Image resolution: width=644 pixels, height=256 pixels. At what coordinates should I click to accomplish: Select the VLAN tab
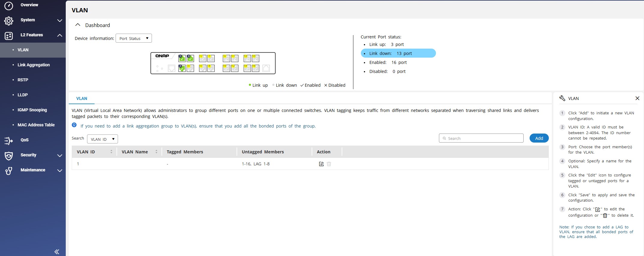(82, 98)
